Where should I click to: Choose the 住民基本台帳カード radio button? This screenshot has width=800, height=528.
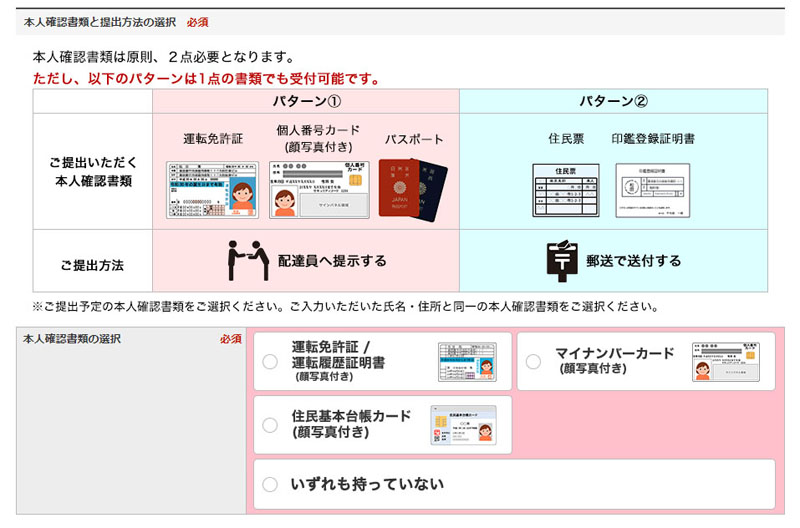270,425
